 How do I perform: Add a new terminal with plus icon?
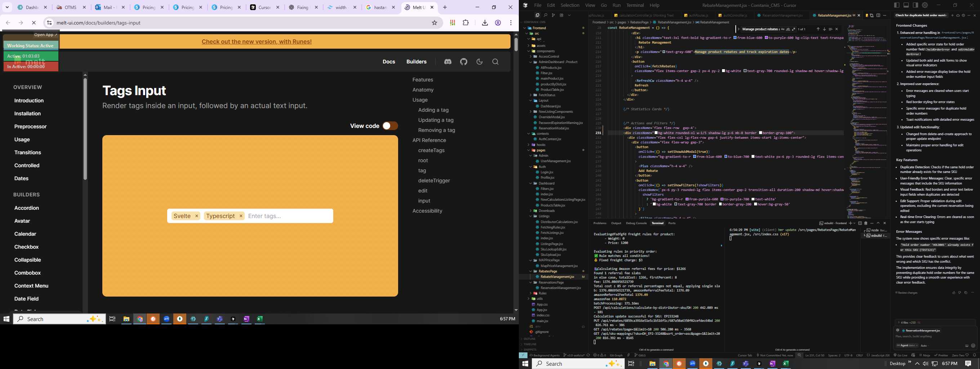tap(850, 223)
